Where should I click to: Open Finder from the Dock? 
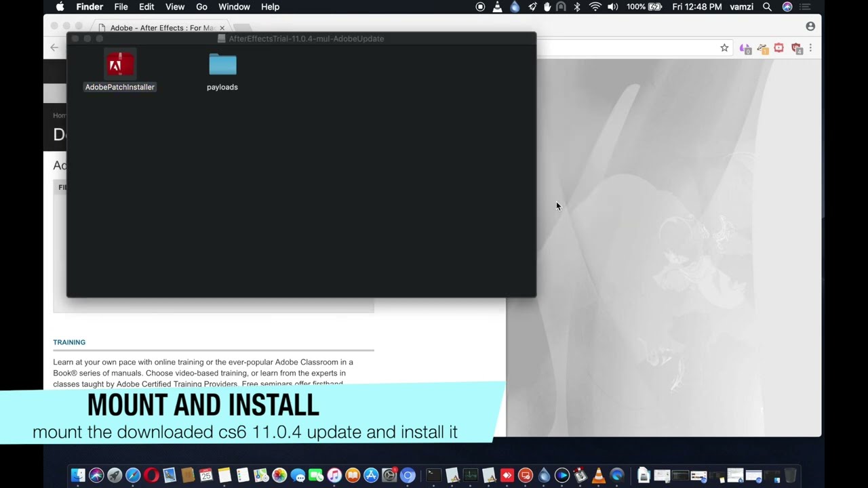pyautogui.click(x=78, y=476)
